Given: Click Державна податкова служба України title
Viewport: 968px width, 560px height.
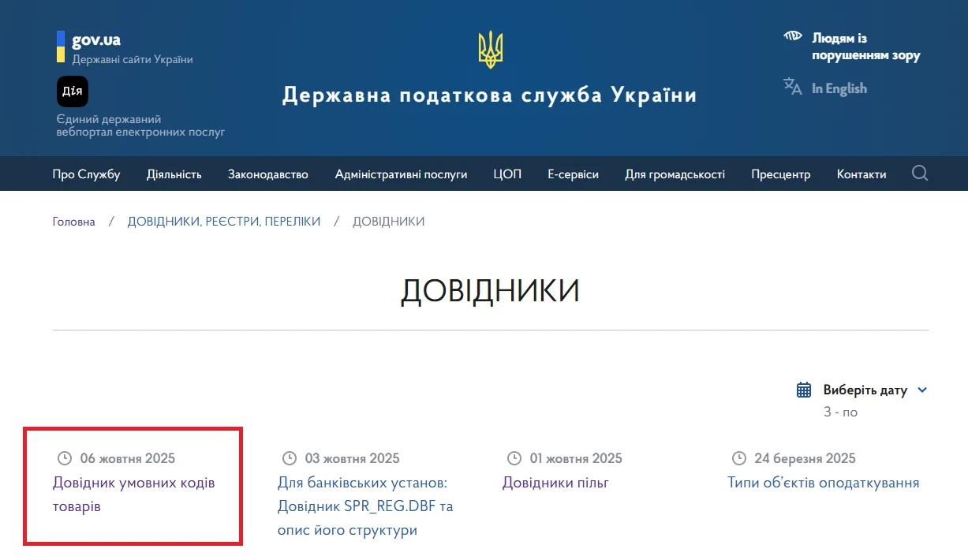Looking at the screenshot, I should click(x=489, y=95).
